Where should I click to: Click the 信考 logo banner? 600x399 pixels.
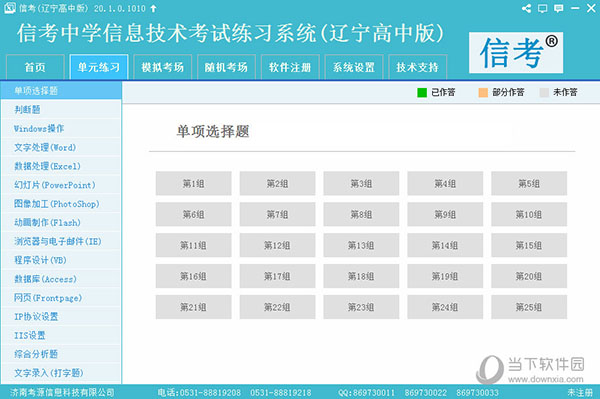[516, 52]
